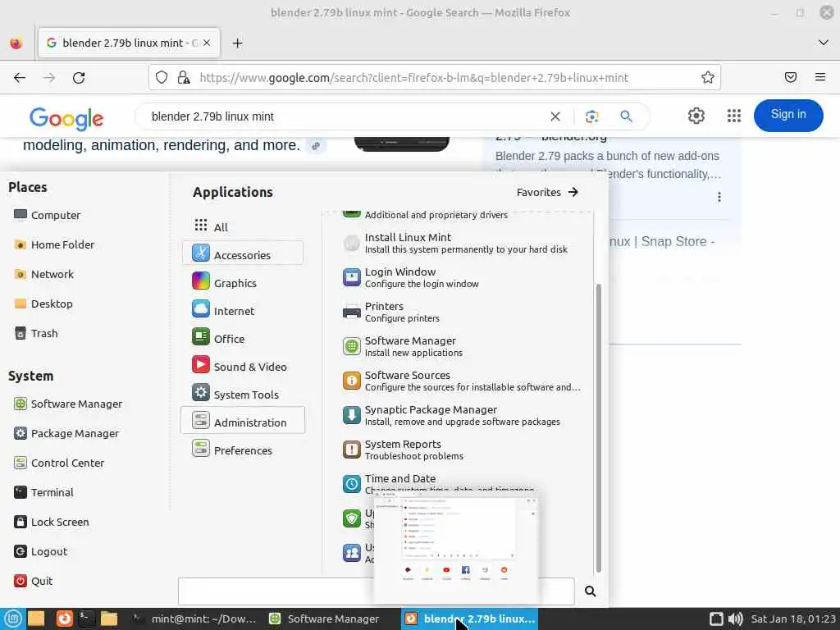The width and height of the screenshot is (840, 630).
Task: Open Printers configuration
Action: 391,312
